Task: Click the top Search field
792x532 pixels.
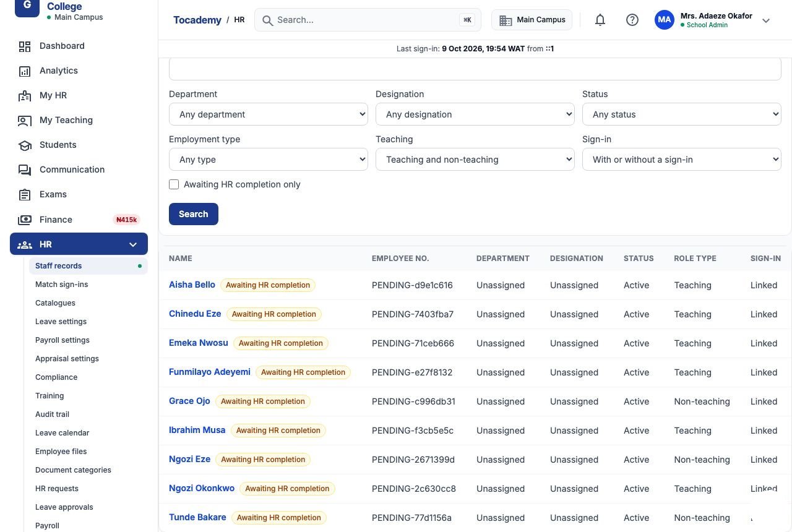Action: 368,20
